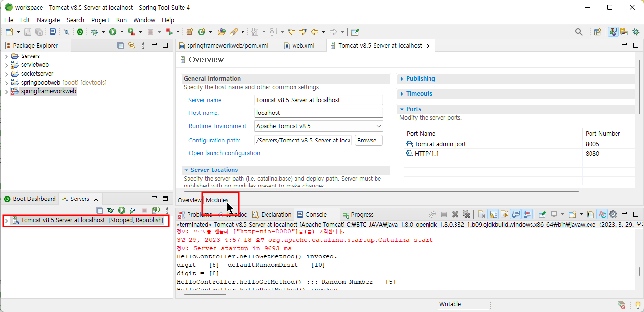Expand the Publishing section
Viewport: 644px width, 312px height.
[x=402, y=79]
